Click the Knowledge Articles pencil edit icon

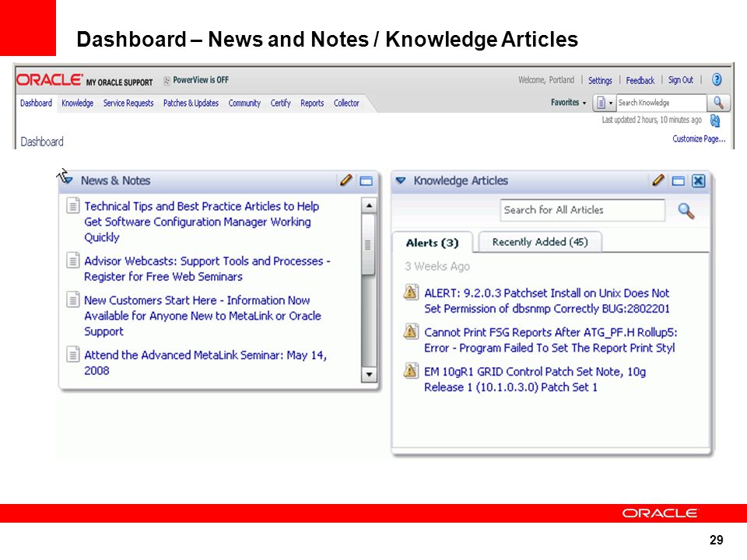pos(658,180)
